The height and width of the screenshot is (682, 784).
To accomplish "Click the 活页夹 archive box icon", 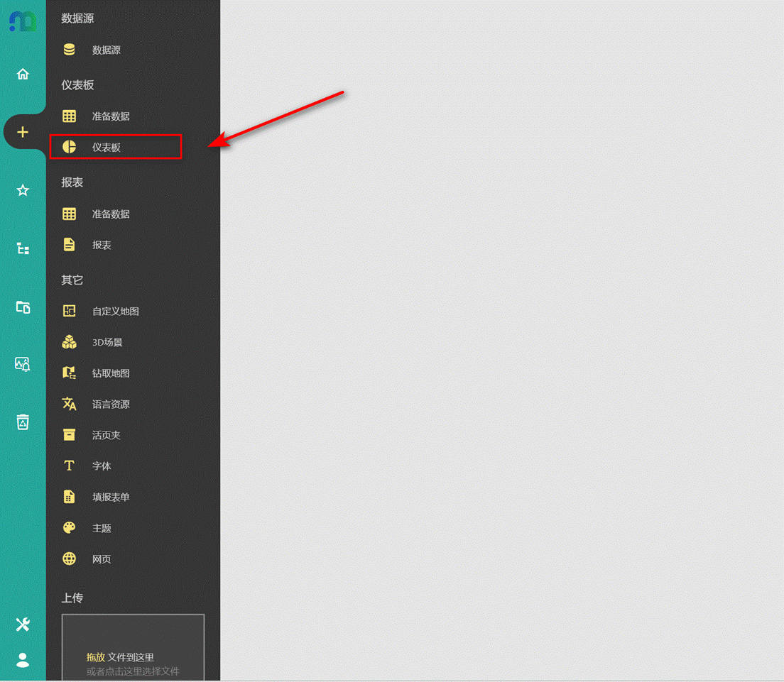I will 69,435.
